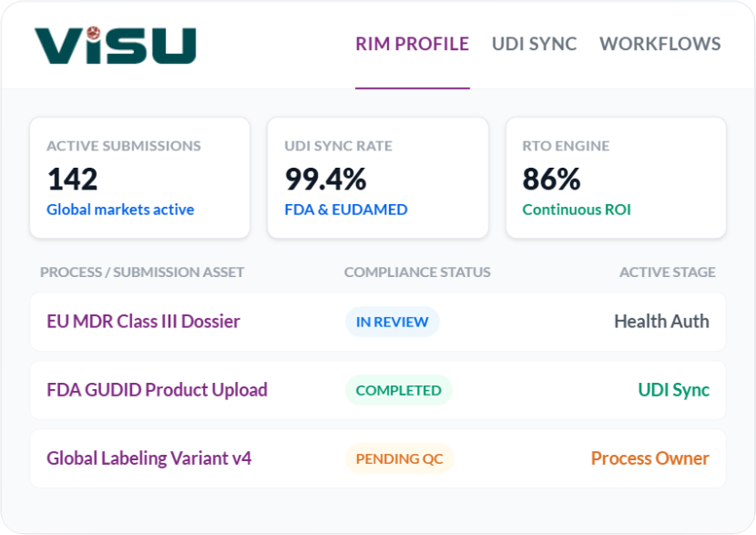Open the Continuous ROI link

577,210
